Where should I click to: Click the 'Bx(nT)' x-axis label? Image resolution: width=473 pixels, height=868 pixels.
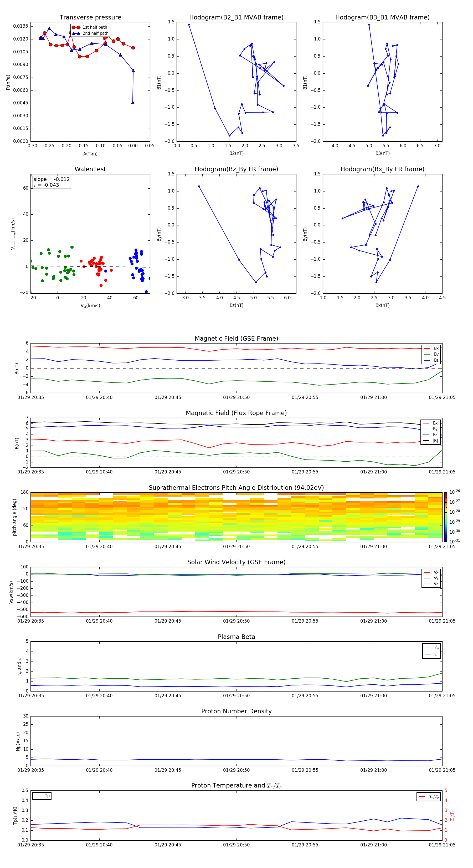(382, 305)
